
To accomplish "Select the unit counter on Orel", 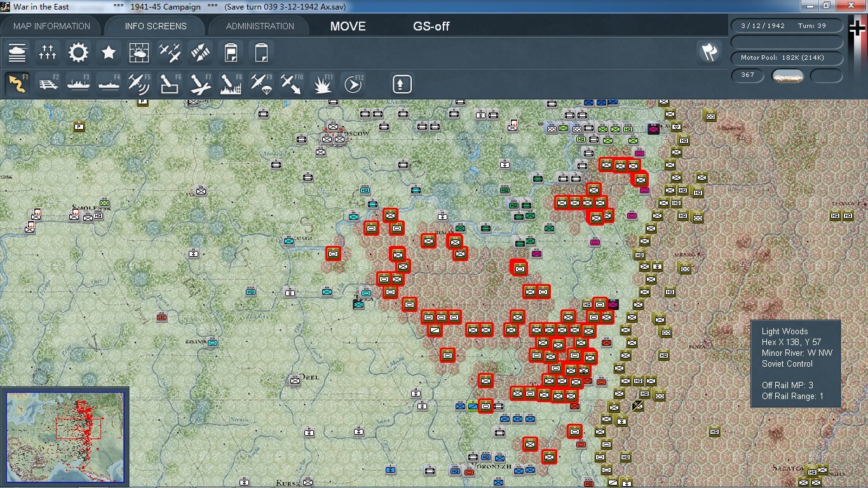I will 295,381.
